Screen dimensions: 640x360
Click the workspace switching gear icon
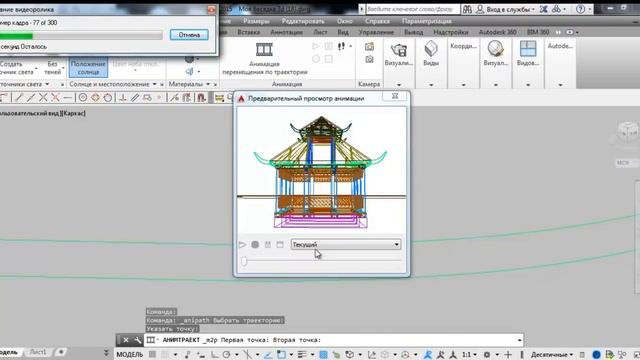pyautogui.click(x=487, y=354)
